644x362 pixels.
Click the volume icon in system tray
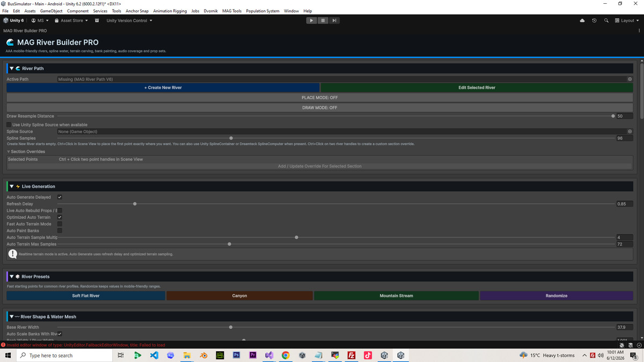(x=601, y=355)
